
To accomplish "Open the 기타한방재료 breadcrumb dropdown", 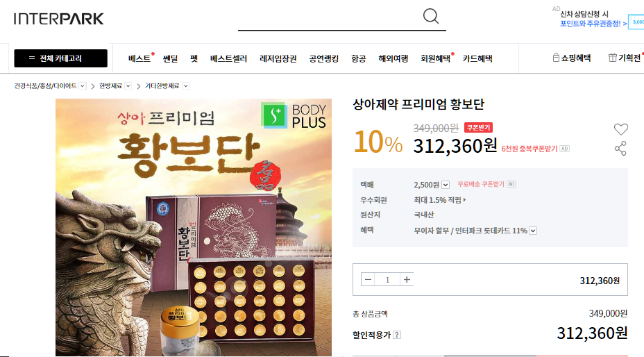I will tap(186, 86).
